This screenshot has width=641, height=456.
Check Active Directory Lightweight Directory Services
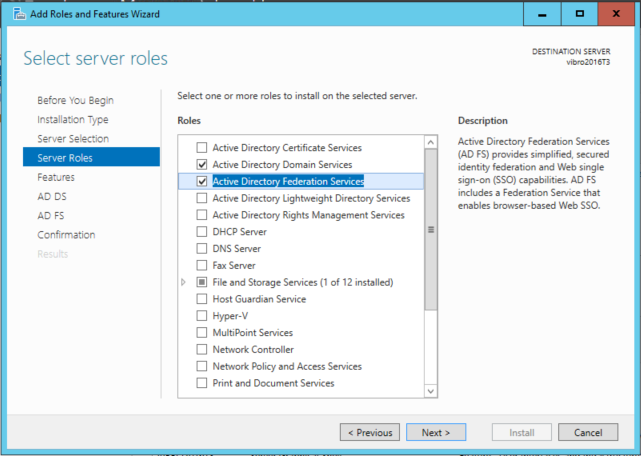(202, 198)
